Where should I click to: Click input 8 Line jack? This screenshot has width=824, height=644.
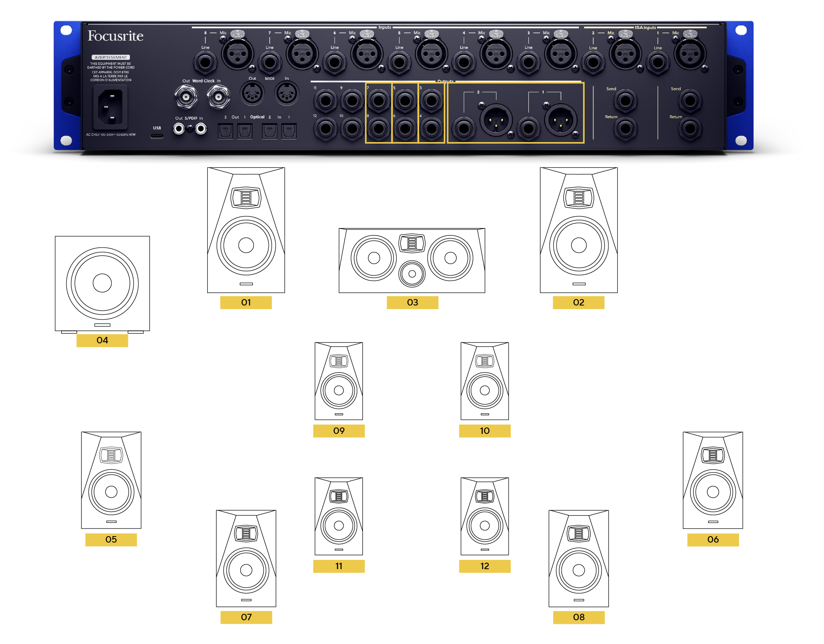point(205,63)
